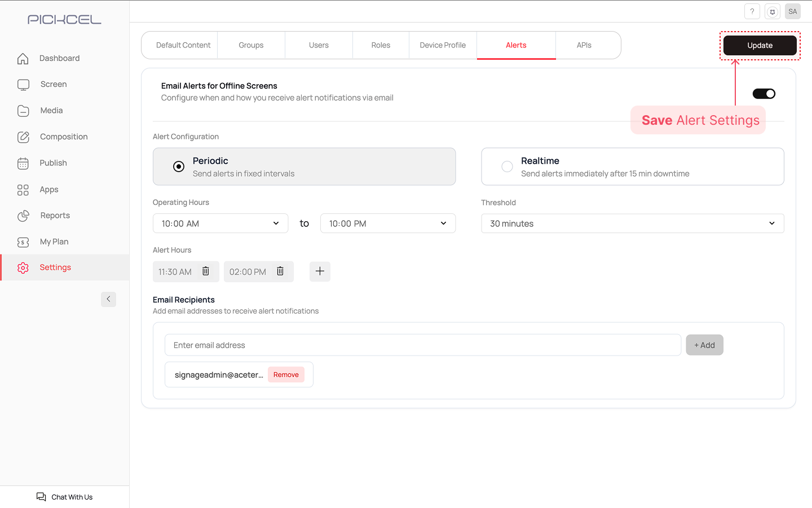Delete the 11:30 AM alert hour

coord(206,271)
